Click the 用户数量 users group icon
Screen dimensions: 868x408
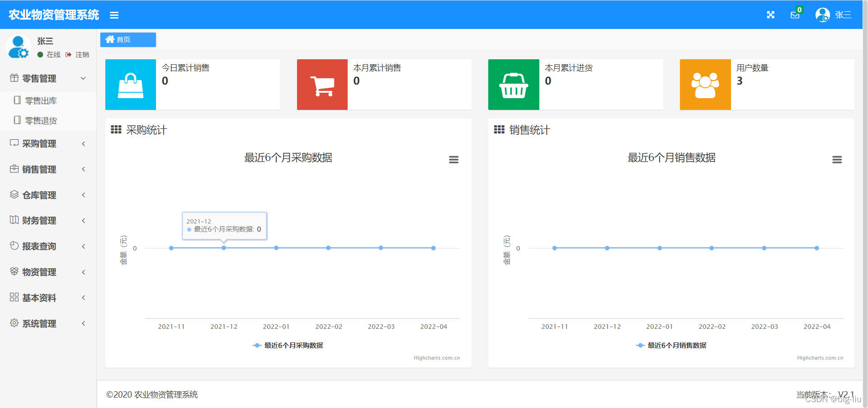[x=705, y=85]
